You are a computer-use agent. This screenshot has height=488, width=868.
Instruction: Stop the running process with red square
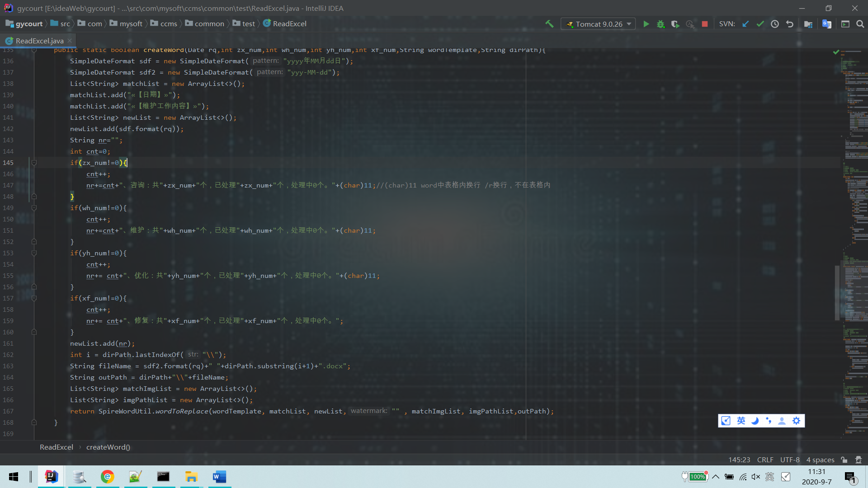[704, 24]
